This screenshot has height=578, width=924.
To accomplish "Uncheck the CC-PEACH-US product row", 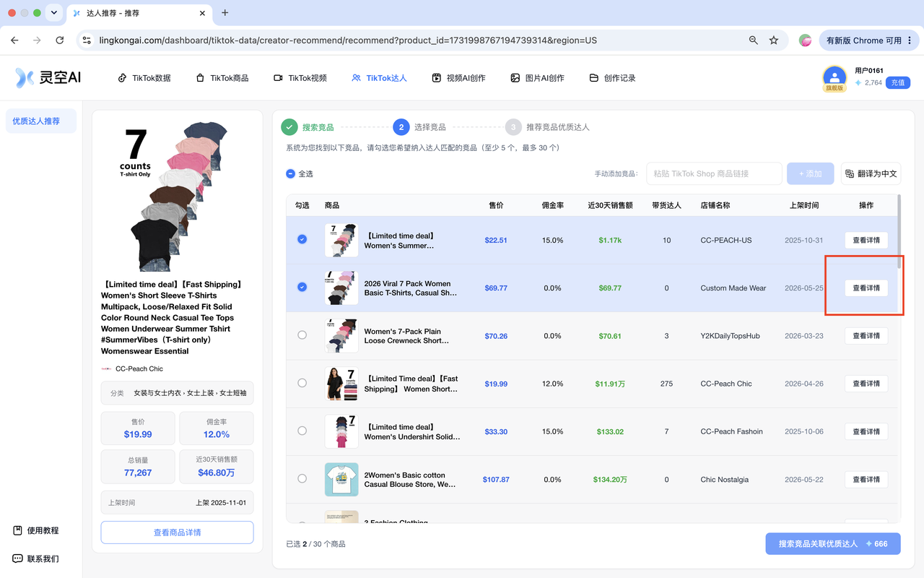I will coord(302,240).
